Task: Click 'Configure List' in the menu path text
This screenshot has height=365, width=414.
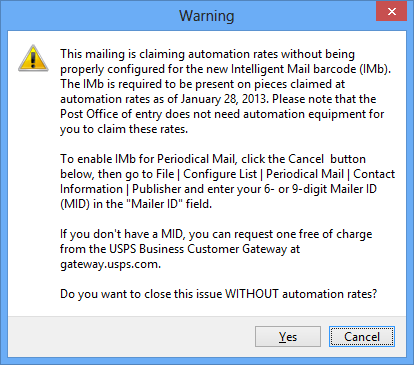Action: 220,174
